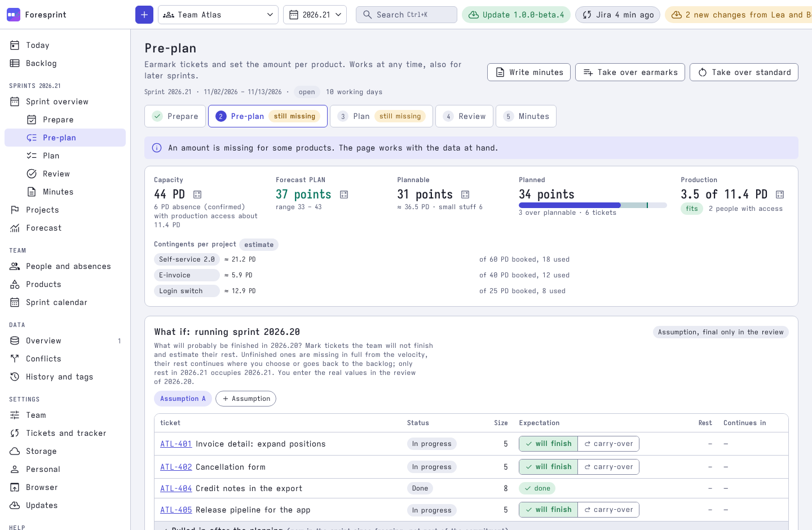Click the Login switch project chip
The width and height of the screenshot is (812, 530).
coord(187,291)
